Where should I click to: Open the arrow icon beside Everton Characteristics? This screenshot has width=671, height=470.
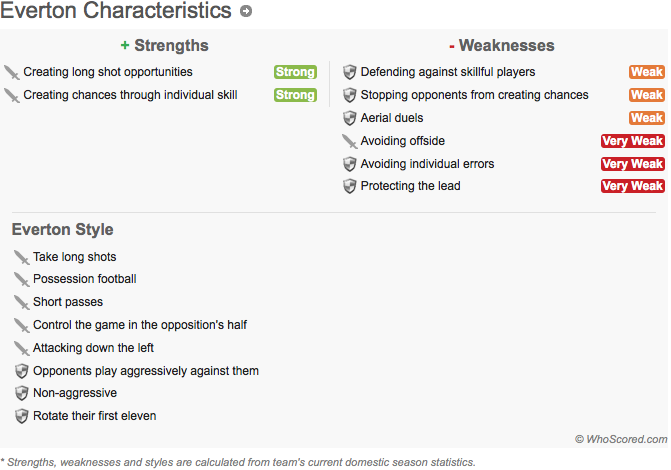[246, 11]
